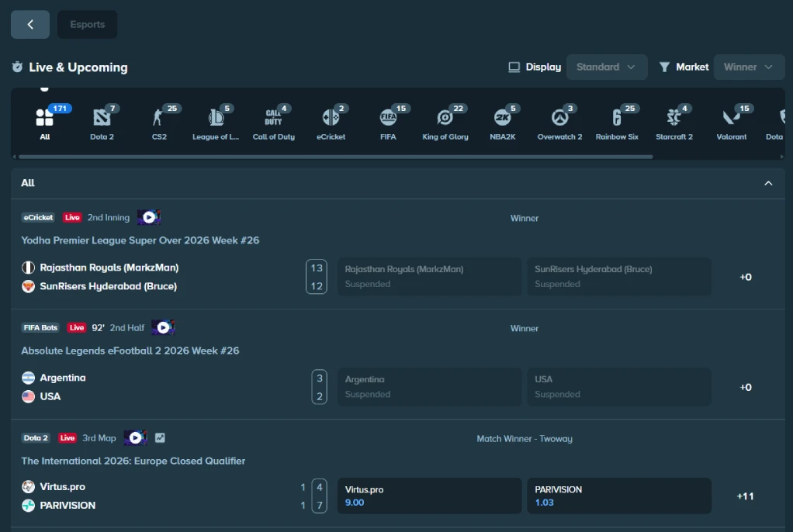Click the Virtus.pro team name
Screen dimensions: 793x532
pos(63,486)
